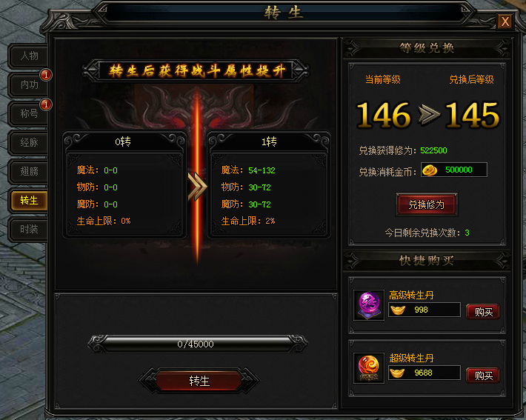Select the highlighted 转生 side tab

(29, 200)
